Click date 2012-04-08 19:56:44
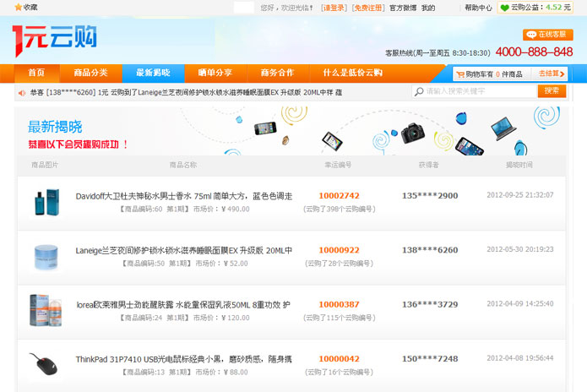This screenshot has width=587, height=392. [x=520, y=358]
